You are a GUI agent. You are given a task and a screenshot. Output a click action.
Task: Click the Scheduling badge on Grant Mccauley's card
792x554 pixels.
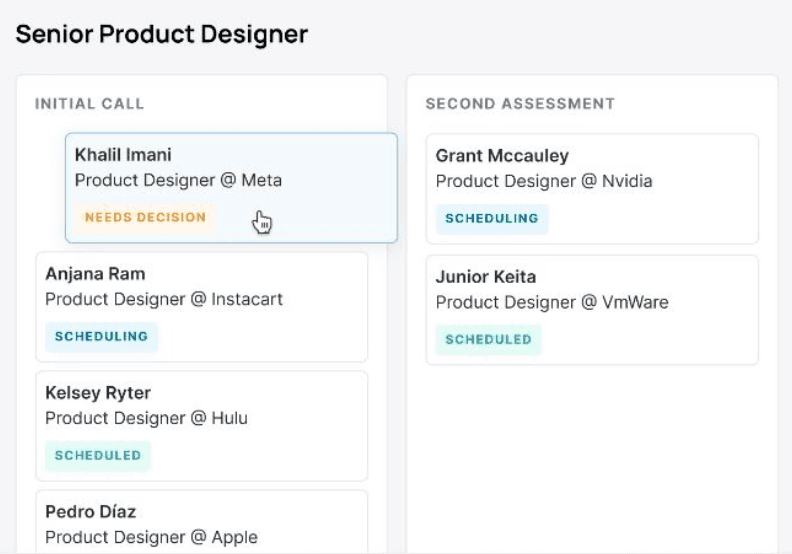click(491, 219)
